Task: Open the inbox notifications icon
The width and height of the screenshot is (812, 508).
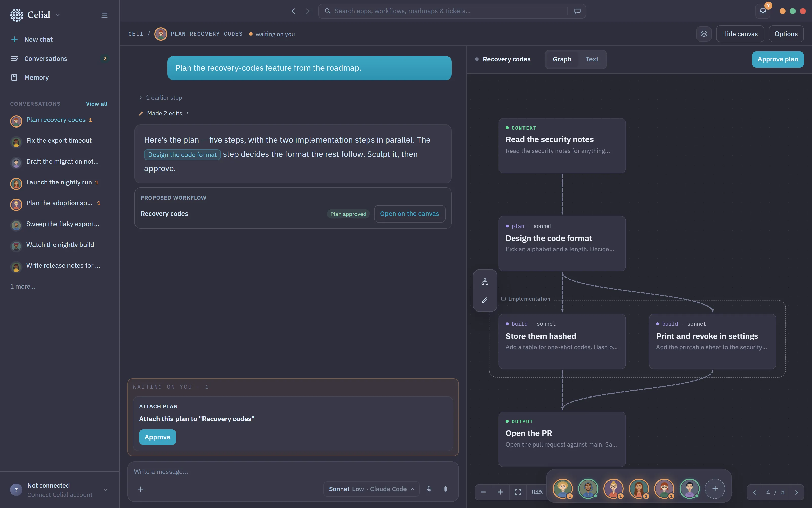Action: coord(763,11)
